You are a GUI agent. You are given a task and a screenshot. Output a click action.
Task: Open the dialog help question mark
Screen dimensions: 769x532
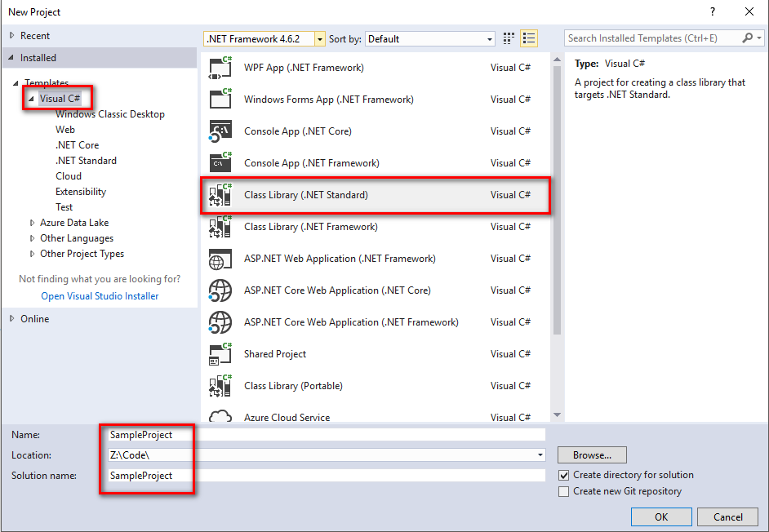pos(713,11)
